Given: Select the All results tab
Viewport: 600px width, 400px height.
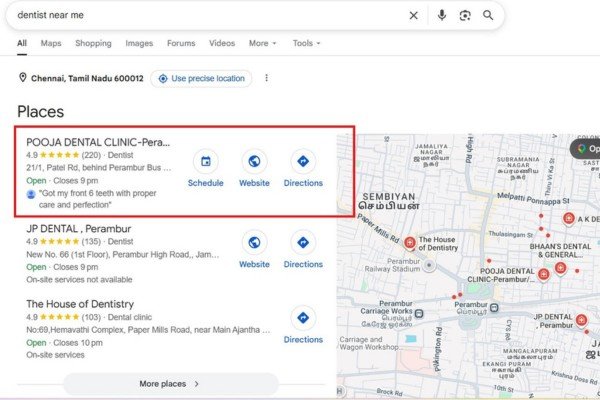Looking at the screenshot, I should pos(22,43).
